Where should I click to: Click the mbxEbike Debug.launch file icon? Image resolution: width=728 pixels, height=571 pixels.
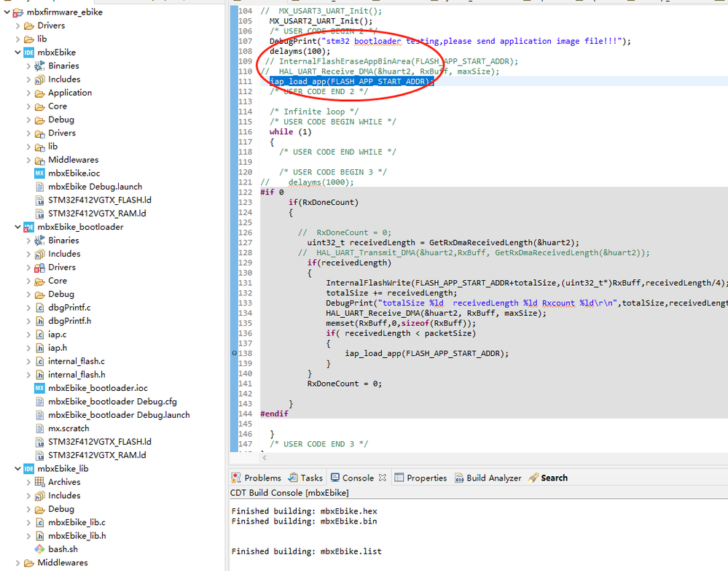coord(39,187)
